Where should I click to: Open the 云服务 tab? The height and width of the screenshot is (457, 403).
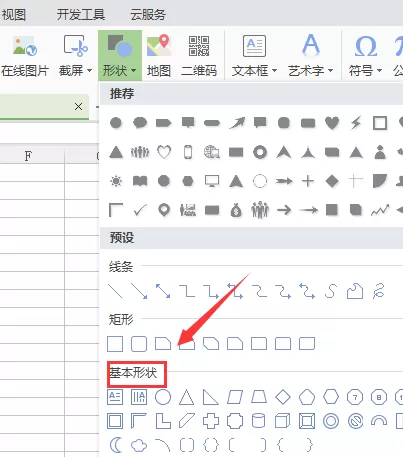tap(148, 15)
